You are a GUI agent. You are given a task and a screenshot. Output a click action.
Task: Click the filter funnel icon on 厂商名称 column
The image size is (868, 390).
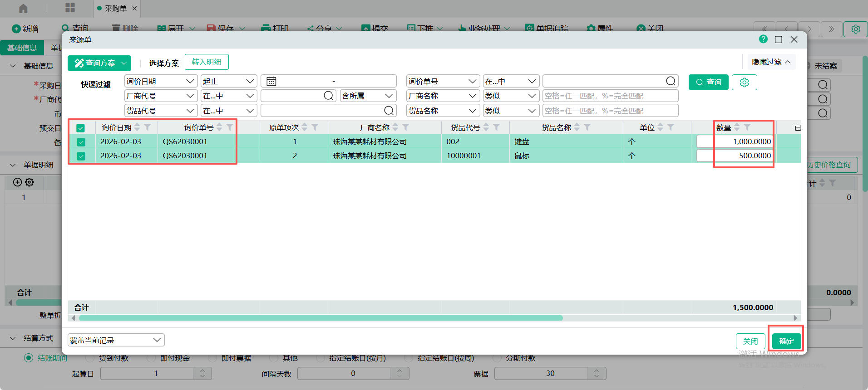406,127
